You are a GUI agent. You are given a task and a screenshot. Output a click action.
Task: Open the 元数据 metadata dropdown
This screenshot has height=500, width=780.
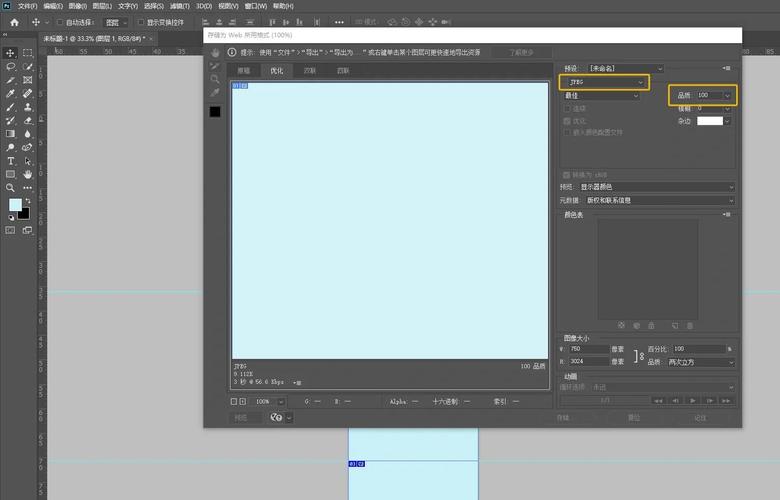pyautogui.click(x=656, y=200)
